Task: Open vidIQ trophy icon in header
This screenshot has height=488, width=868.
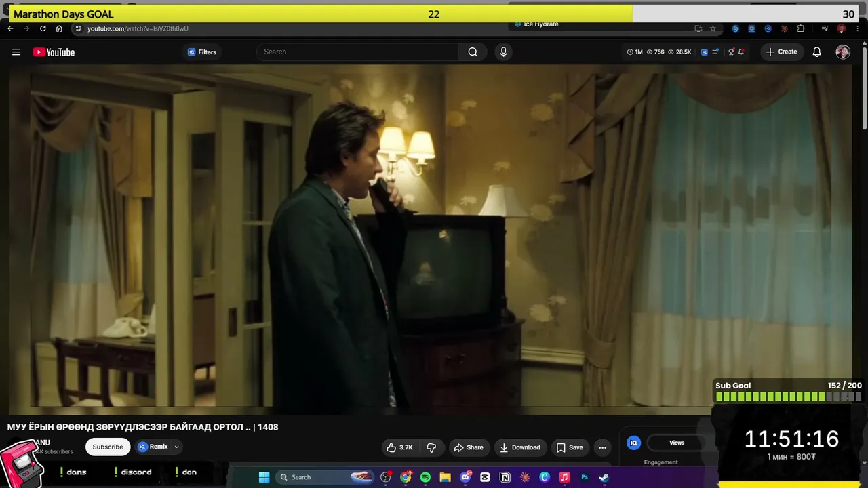Action: pos(731,52)
